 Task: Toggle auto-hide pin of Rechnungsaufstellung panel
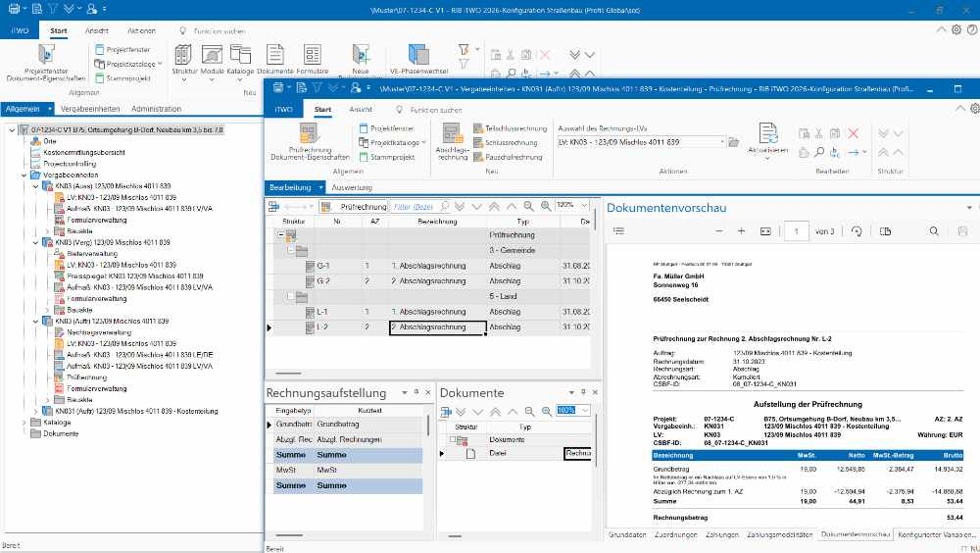416,392
